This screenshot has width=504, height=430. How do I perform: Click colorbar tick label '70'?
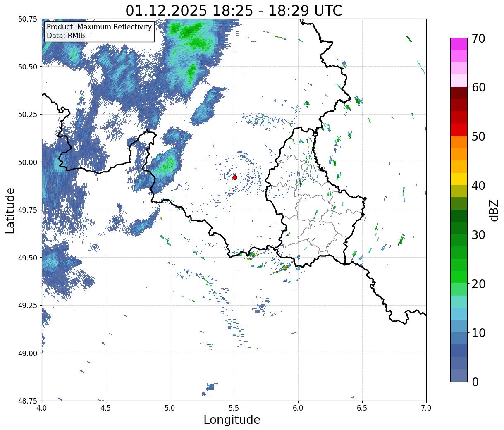click(x=478, y=38)
